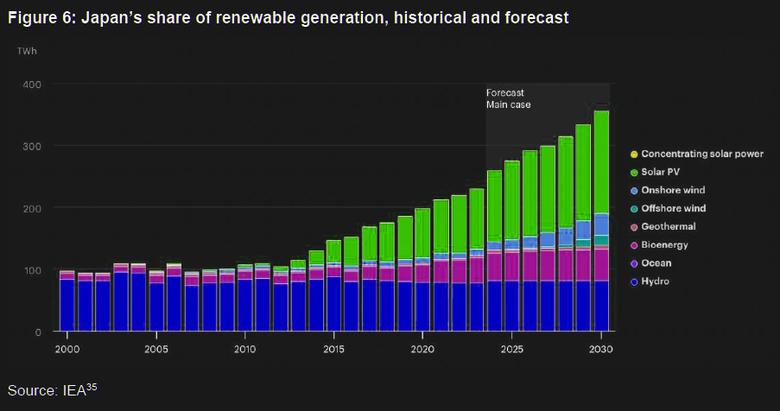Click the TWh unit label
This screenshot has height=411, width=780.
point(27,51)
